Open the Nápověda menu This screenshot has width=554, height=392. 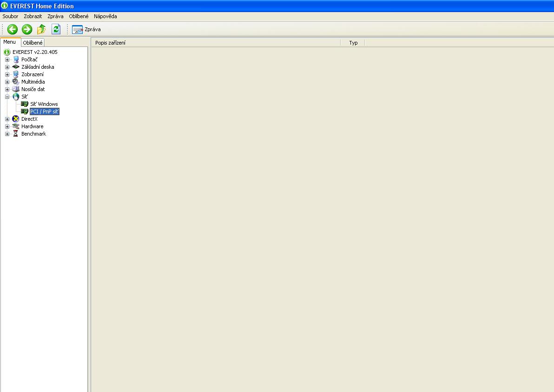click(106, 16)
